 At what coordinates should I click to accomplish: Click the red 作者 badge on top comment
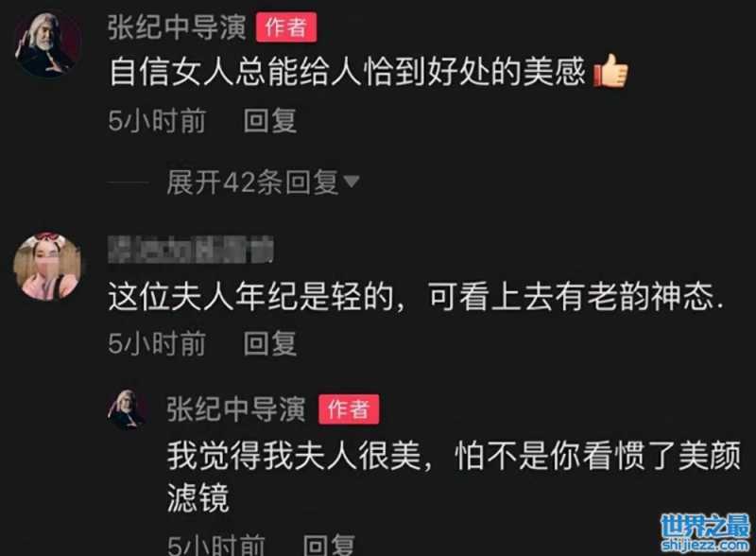[286, 27]
